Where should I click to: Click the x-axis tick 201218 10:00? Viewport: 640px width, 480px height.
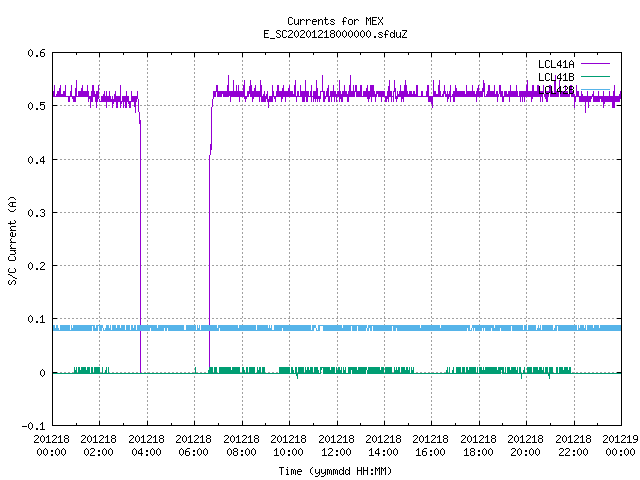click(289, 446)
